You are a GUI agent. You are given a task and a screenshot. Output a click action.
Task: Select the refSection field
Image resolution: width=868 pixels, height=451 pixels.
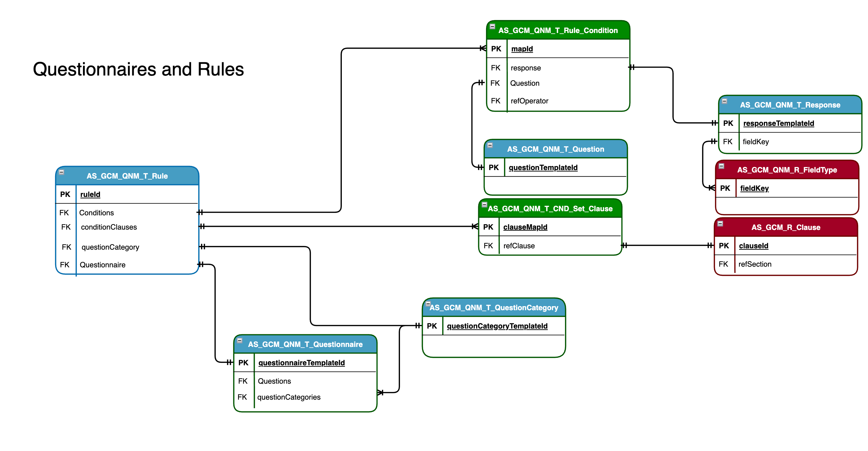[755, 264]
